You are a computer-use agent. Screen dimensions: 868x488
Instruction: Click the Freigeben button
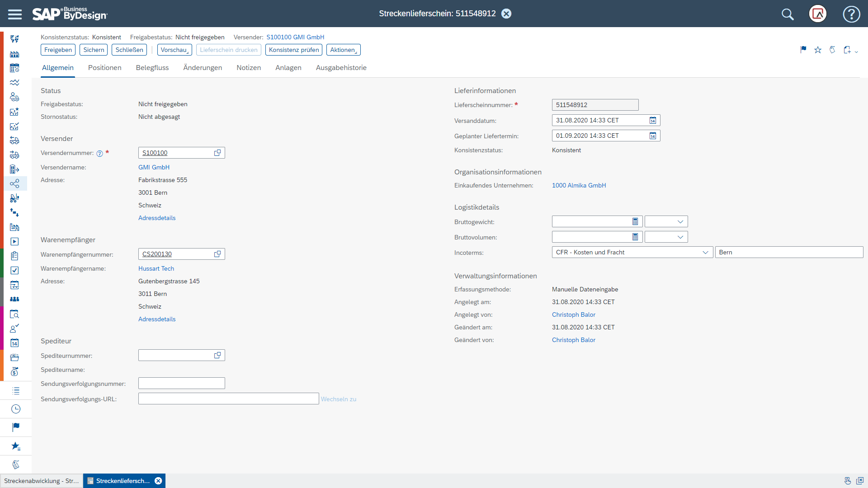[58, 50]
